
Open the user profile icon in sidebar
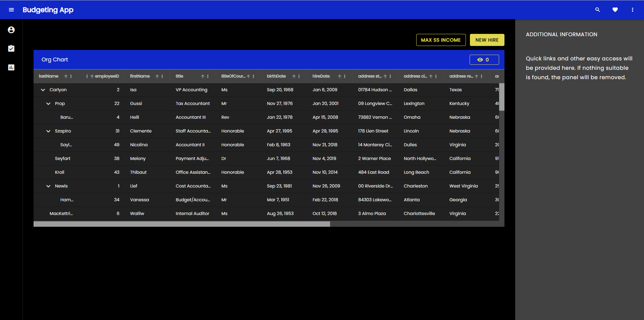[x=11, y=30]
